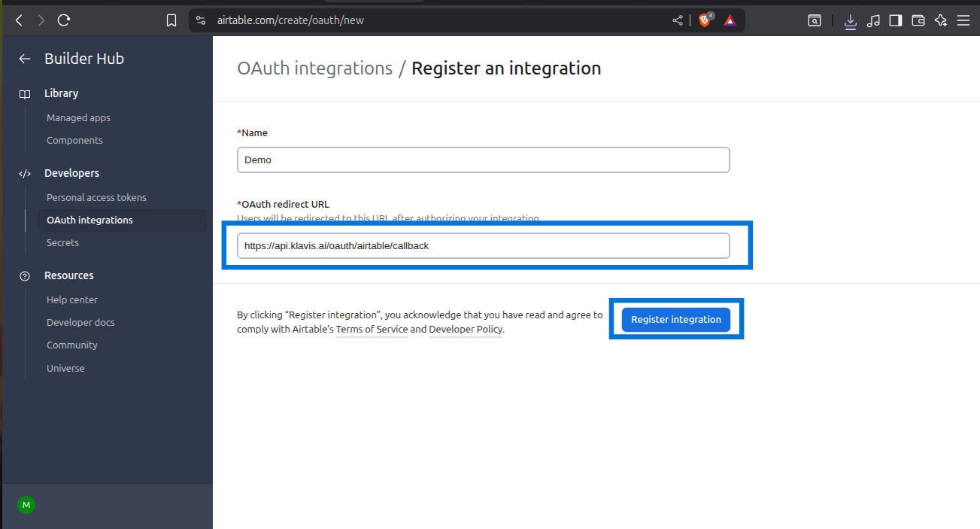The width and height of the screenshot is (980, 529).
Task: Open browser downloads icon
Action: (851, 21)
